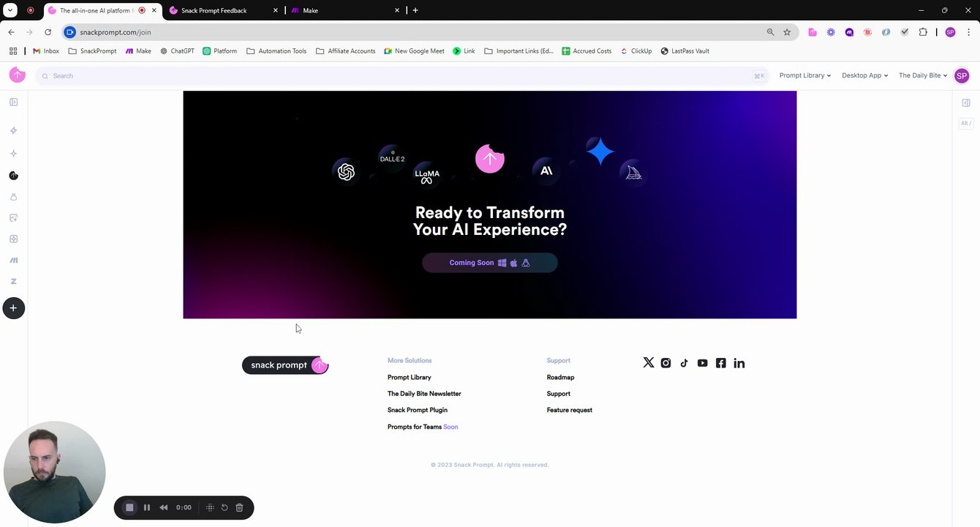Open the image generation sidebar icon
This screenshot has width=980, height=527.
(x=13, y=218)
